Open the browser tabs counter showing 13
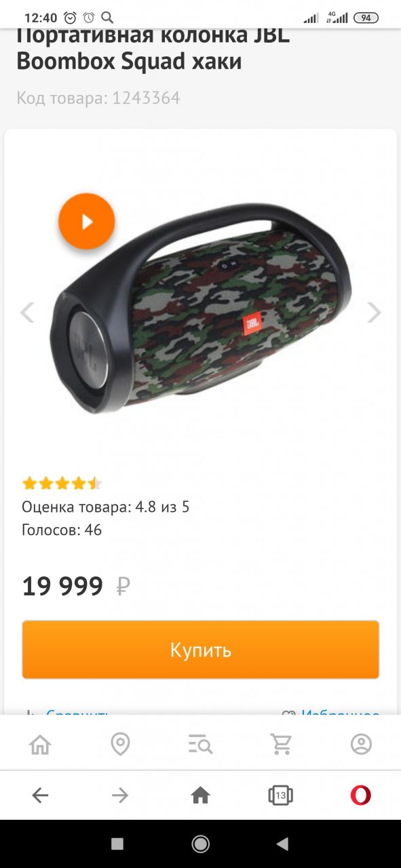401x868 pixels. point(280,795)
